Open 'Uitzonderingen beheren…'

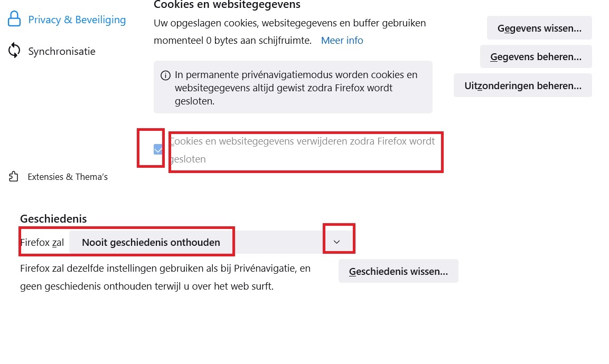coord(522,85)
